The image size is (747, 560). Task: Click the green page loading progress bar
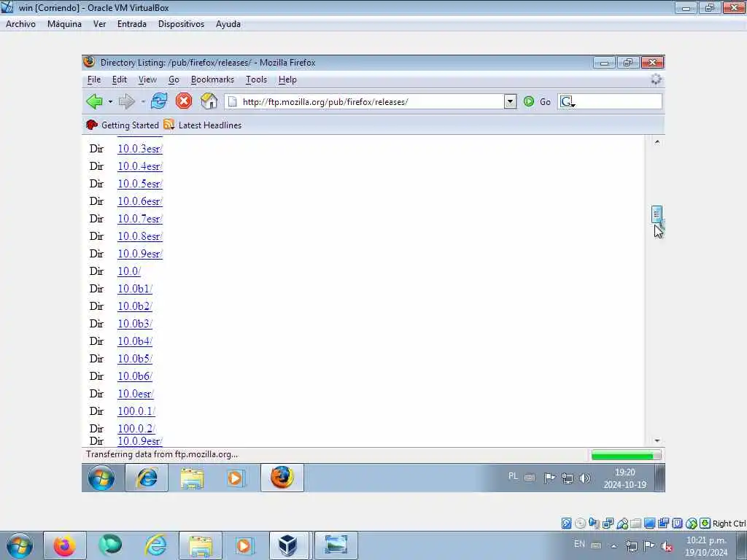point(625,456)
